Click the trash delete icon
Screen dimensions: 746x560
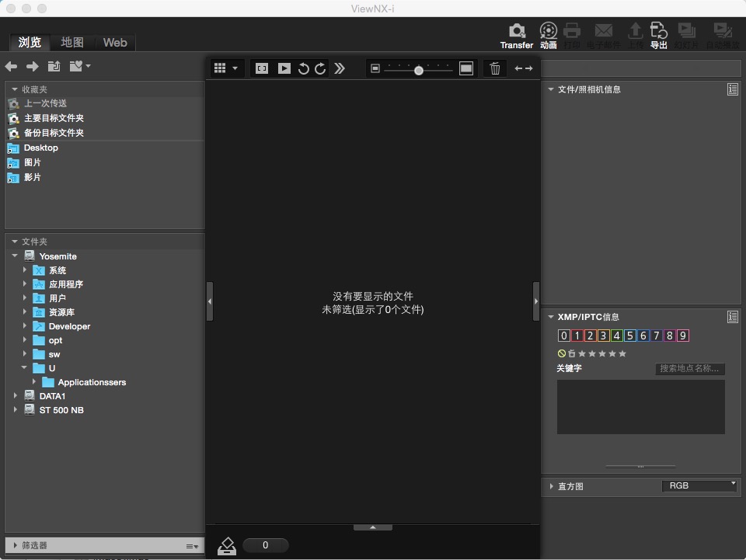coord(495,68)
